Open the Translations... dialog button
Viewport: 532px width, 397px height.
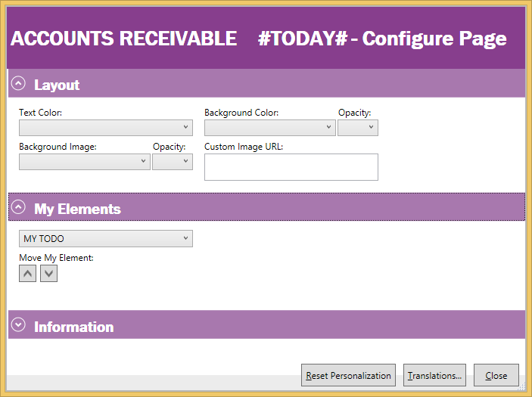[434, 376]
